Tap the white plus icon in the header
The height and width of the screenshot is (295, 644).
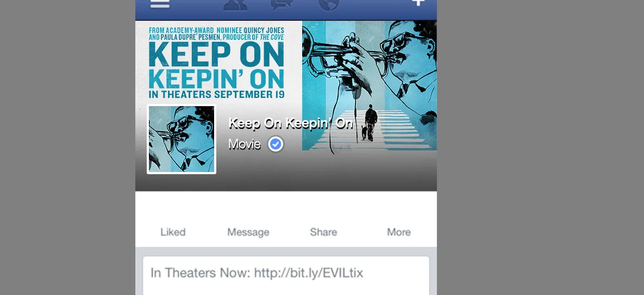[x=418, y=3]
